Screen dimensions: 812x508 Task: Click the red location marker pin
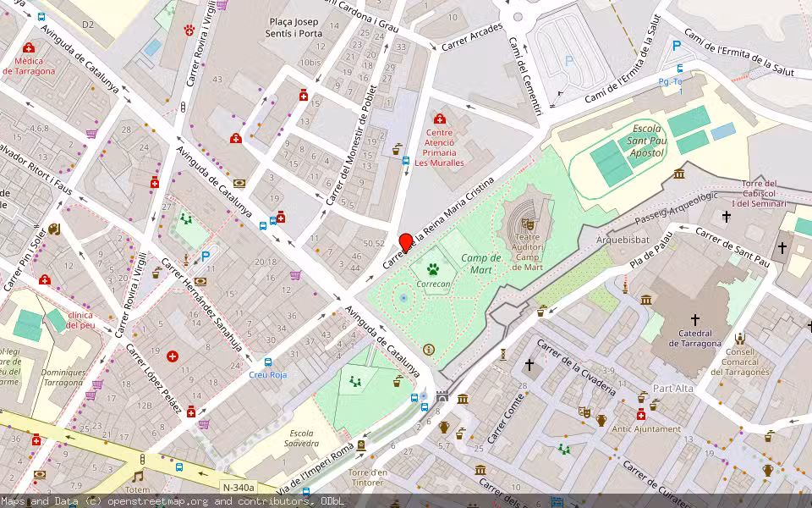point(406,243)
